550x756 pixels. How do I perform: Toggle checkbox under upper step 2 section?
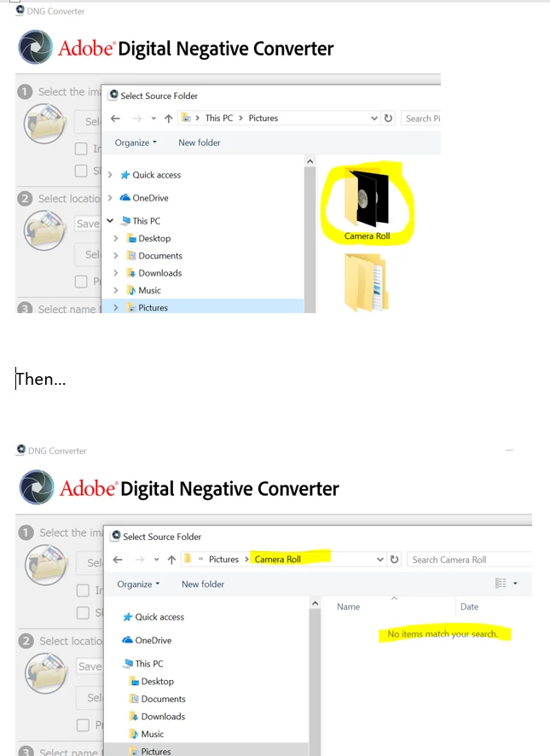click(81, 281)
